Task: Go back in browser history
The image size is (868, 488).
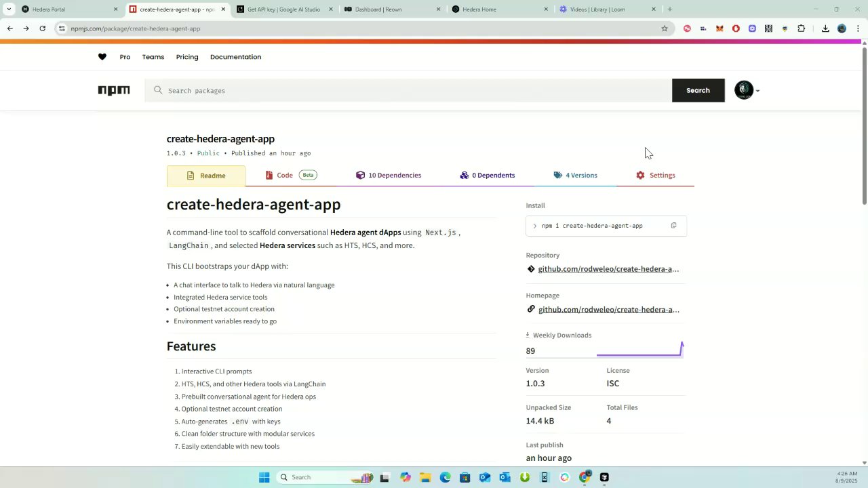Action: point(9,28)
